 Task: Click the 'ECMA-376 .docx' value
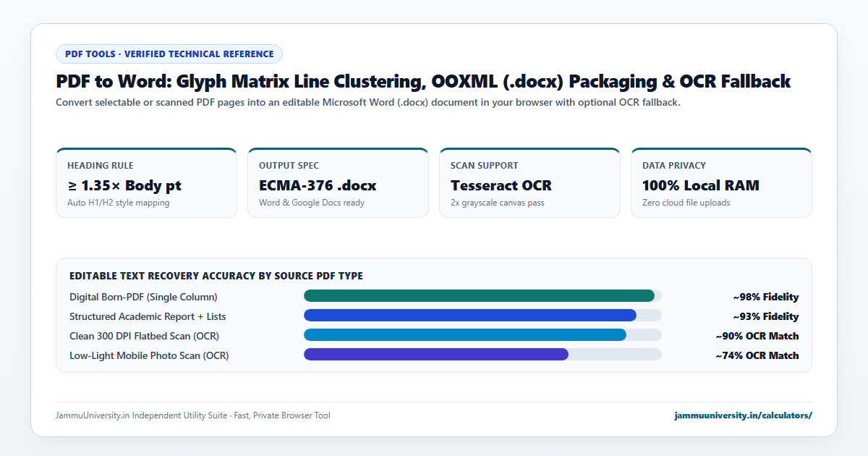click(318, 185)
